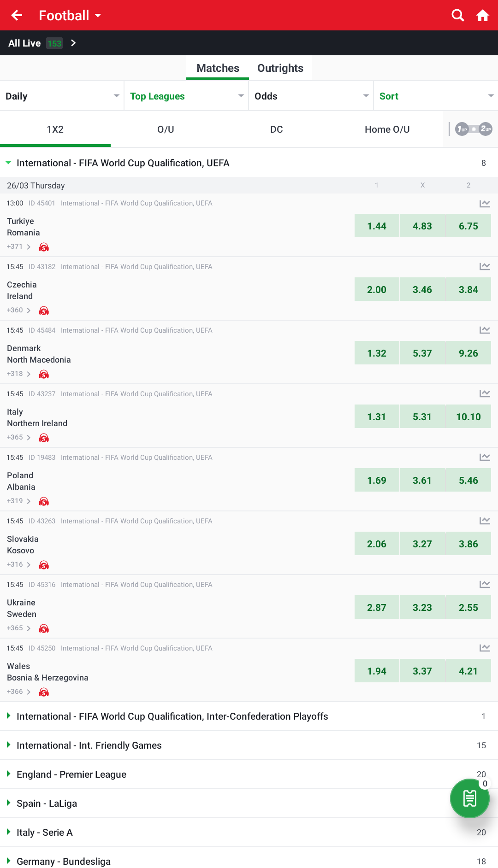This screenshot has width=498, height=868.
Task: Open statistics for Turkiye vs Romania
Action: [485, 204]
